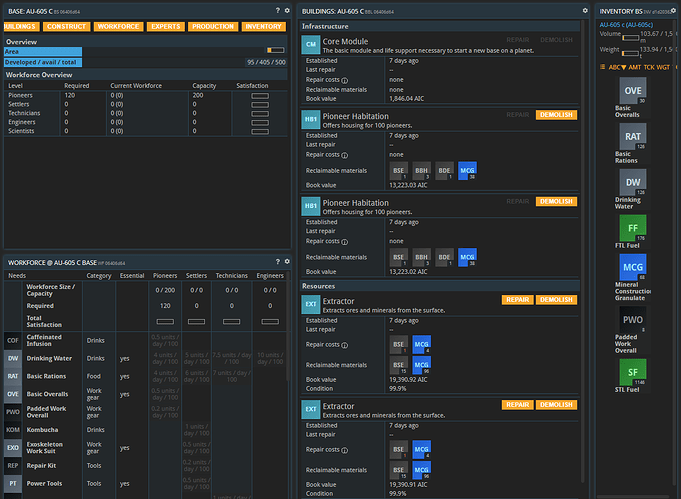
Task: Click info icon beside first Extractor repair costs
Action: 344,345
